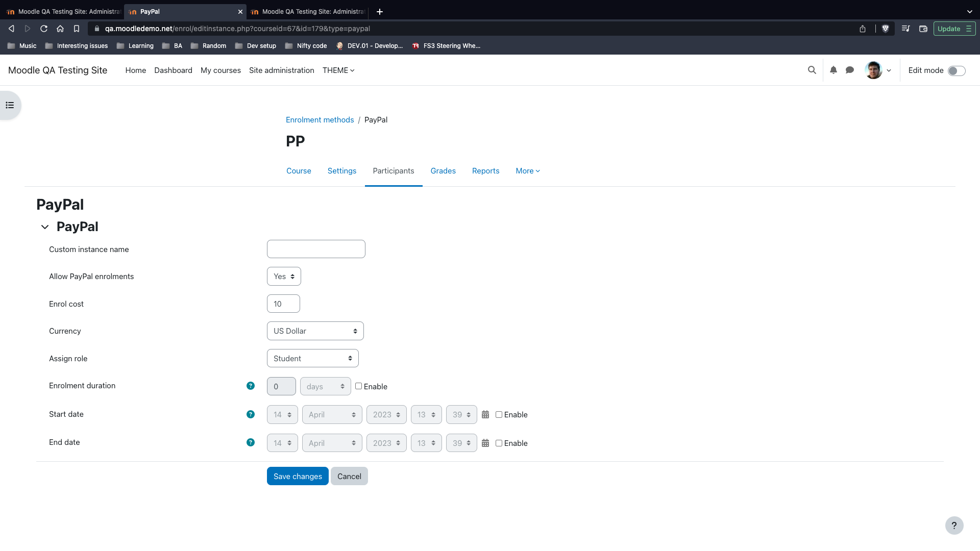
Task: Enable the Enrolment duration checkbox
Action: (358, 386)
